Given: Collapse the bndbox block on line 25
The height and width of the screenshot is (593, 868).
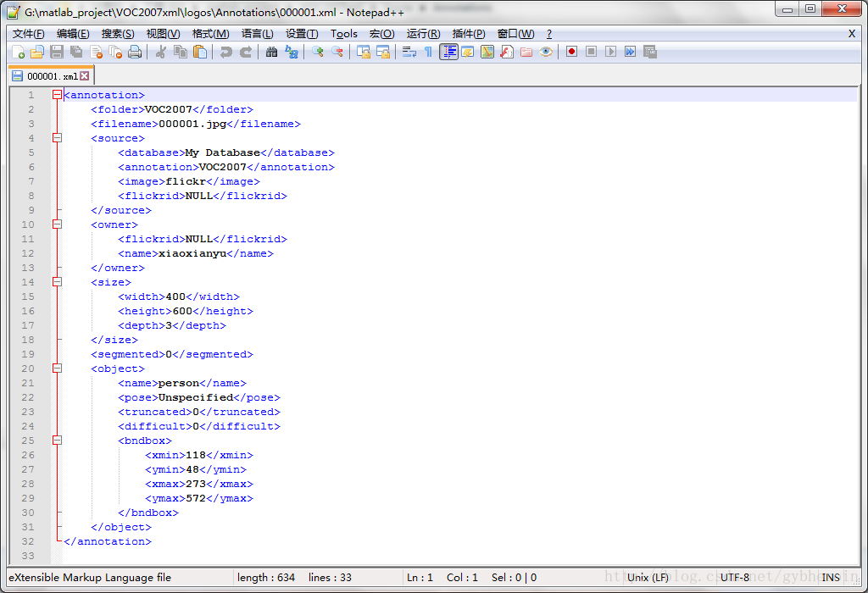Looking at the screenshot, I should (57, 441).
